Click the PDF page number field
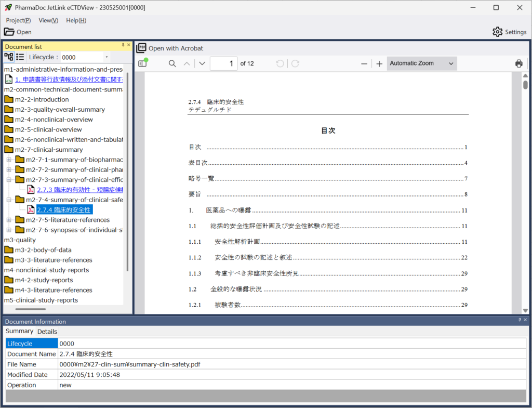 click(223, 64)
